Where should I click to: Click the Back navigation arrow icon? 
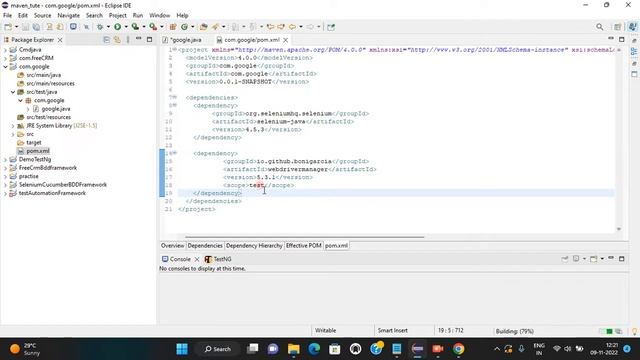click(293, 27)
